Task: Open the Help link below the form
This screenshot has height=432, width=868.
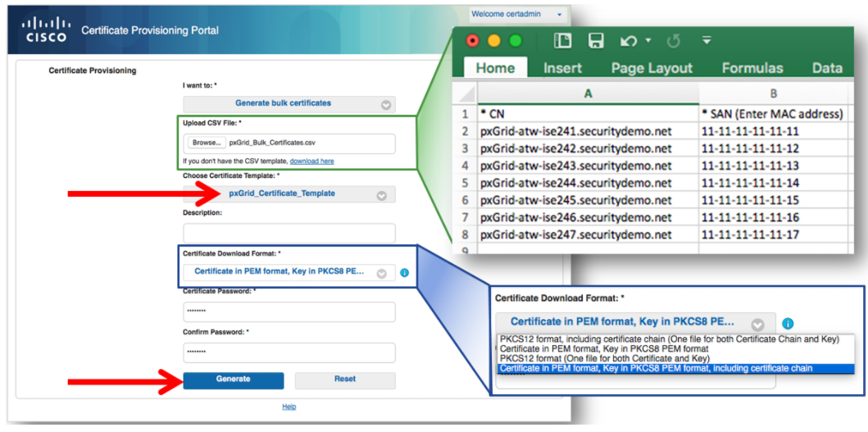Action: (x=289, y=407)
